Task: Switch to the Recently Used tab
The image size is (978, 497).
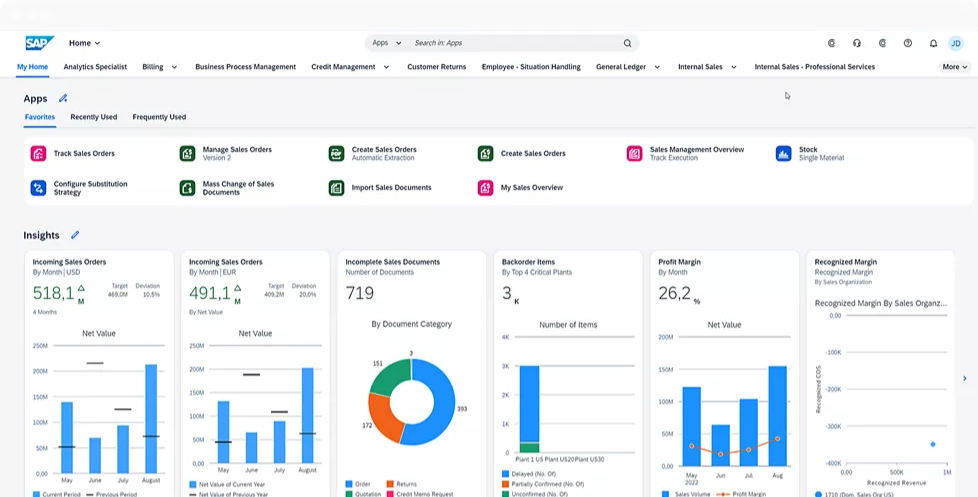Action: pos(93,117)
